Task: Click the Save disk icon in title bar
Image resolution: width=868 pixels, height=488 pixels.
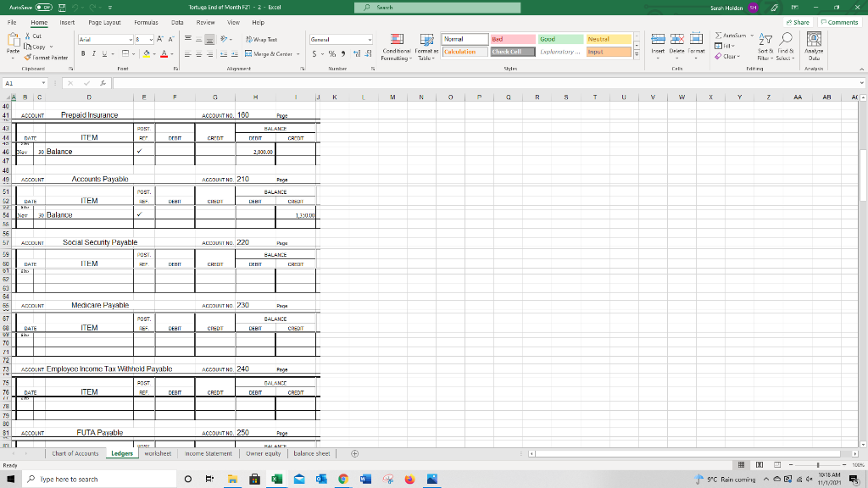Action: click(x=62, y=8)
